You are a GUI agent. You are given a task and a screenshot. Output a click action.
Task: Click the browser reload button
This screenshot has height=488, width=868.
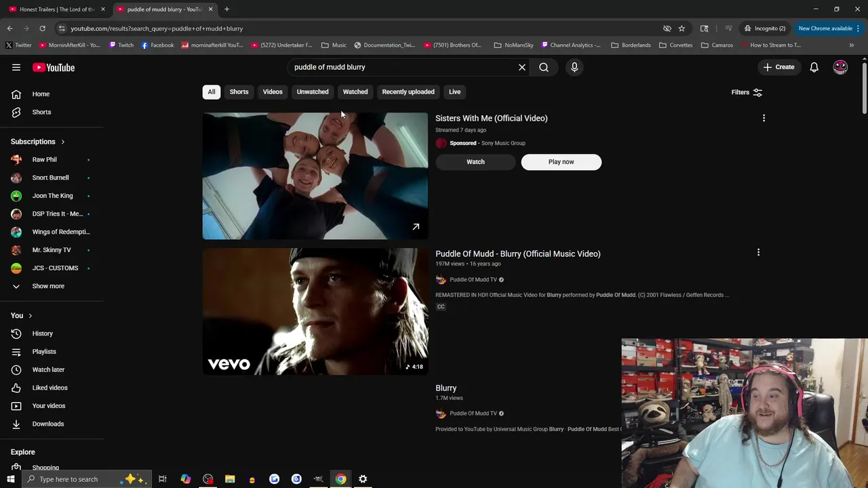[42, 28]
